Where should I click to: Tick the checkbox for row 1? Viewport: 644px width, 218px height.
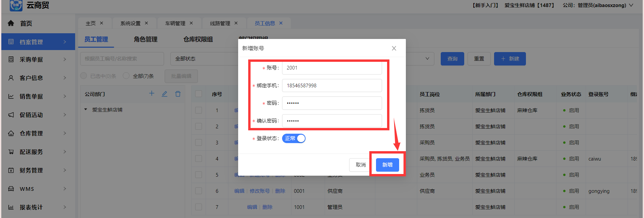pos(199,110)
